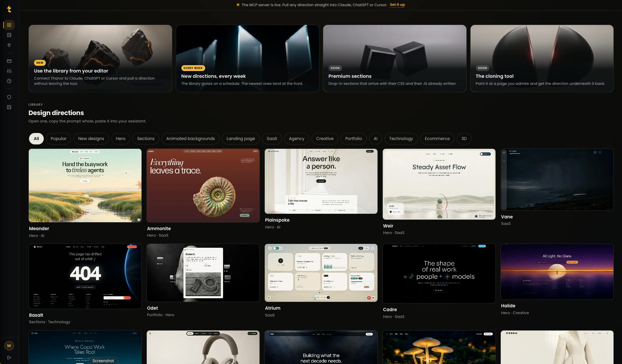Filter by the Agency chip
Screen dimensions: 622x364
tap(296, 139)
